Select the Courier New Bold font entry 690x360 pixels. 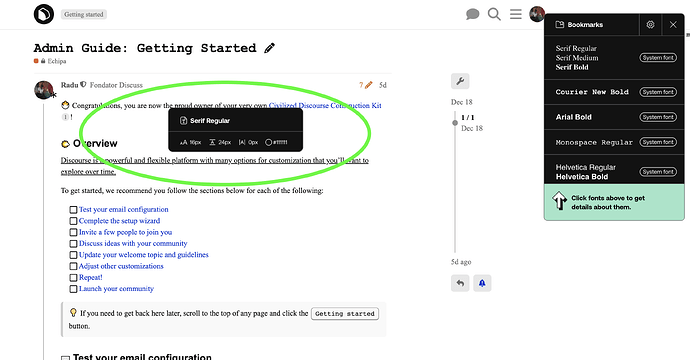pos(592,92)
